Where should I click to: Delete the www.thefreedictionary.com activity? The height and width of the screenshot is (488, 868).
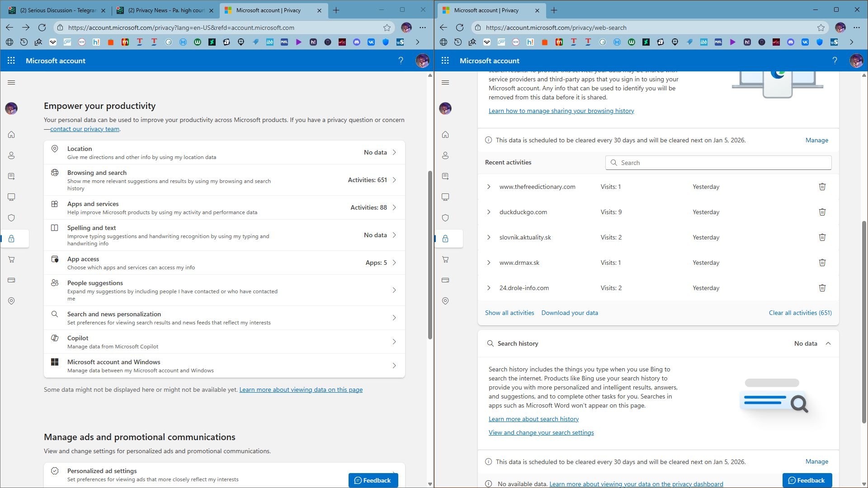pyautogui.click(x=822, y=187)
